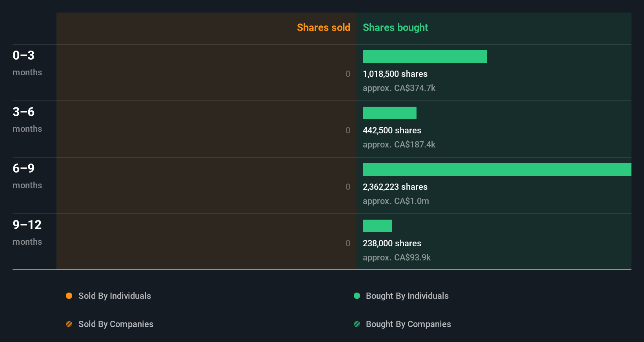Click the Shares bought column header
Image resolution: width=644 pixels, height=342 pixels.
(x=395, y=27)
